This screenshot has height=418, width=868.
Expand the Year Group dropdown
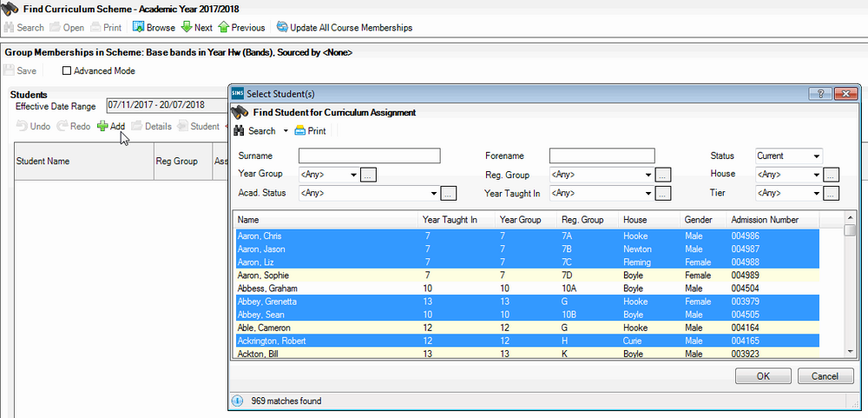[x=329, y=175]
